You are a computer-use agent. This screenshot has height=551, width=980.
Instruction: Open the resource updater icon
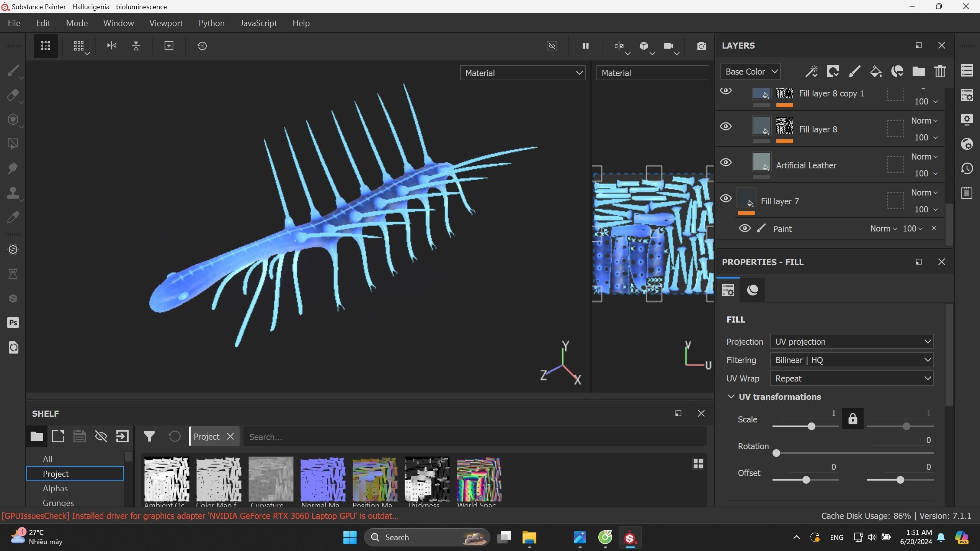point(13,347)
